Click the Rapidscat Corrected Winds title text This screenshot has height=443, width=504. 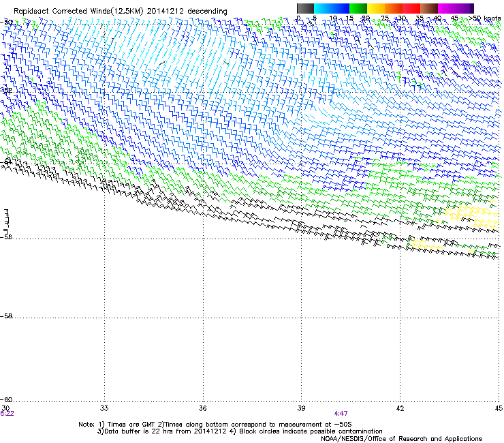121,11
